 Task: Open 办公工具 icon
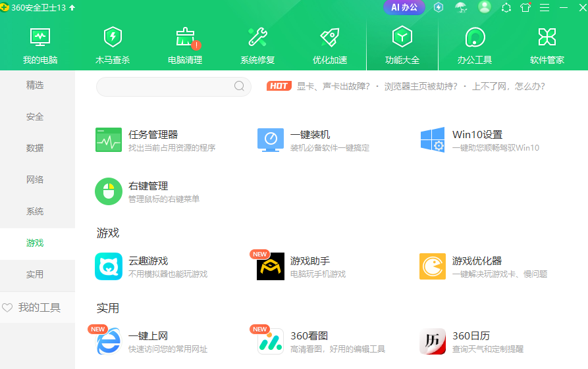pos(475,37)
